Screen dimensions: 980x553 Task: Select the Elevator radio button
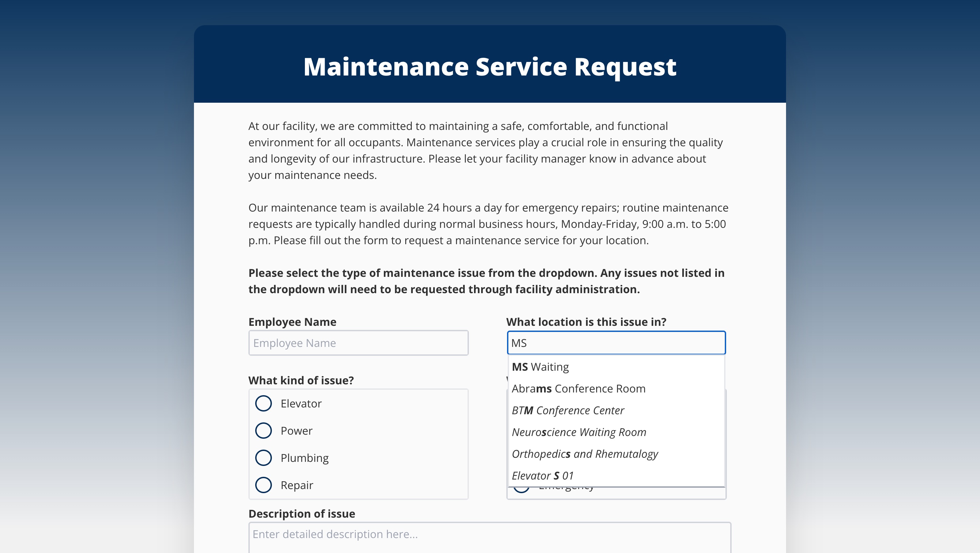click(x=263, y=404)
